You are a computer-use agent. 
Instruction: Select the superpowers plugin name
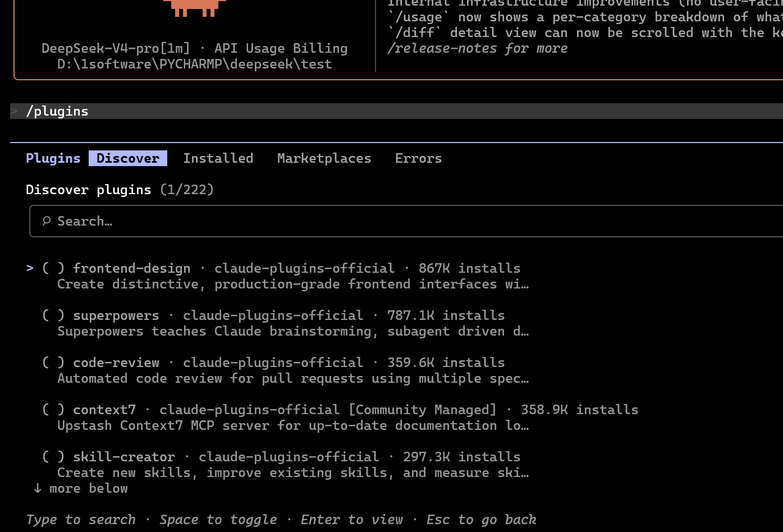point(116,315)
